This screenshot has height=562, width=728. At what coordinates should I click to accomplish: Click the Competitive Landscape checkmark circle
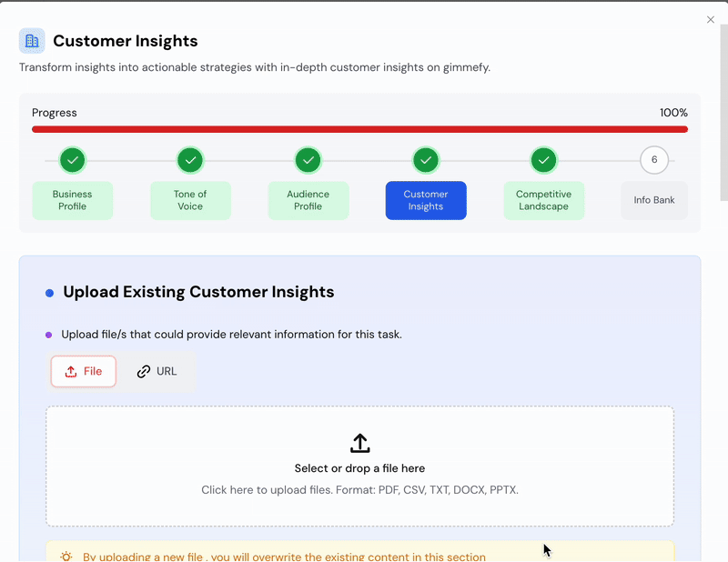[x=543, y=161]
